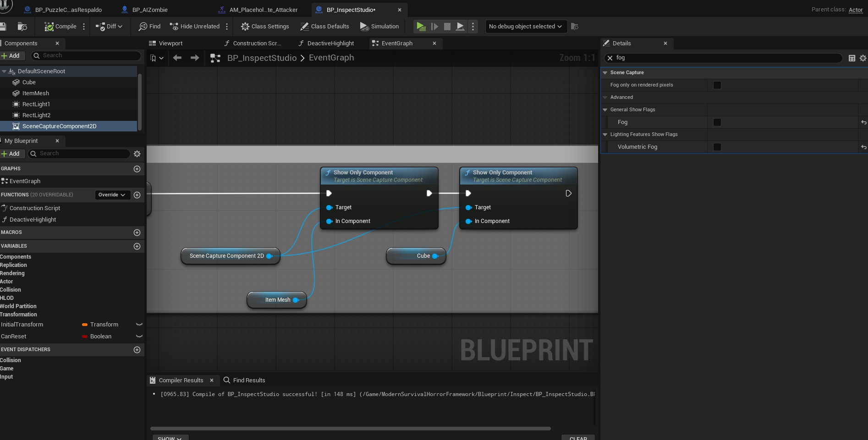Add a new component
This screenshot has height=440, width=868.
tap(11, 56)
